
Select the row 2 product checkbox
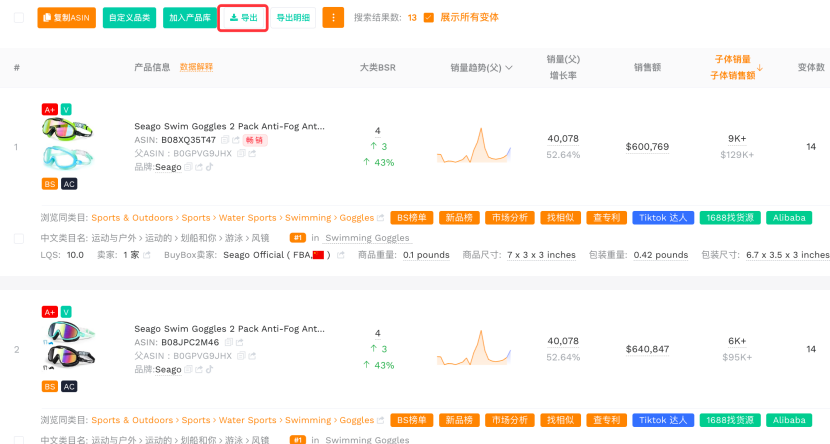[19, 440]
